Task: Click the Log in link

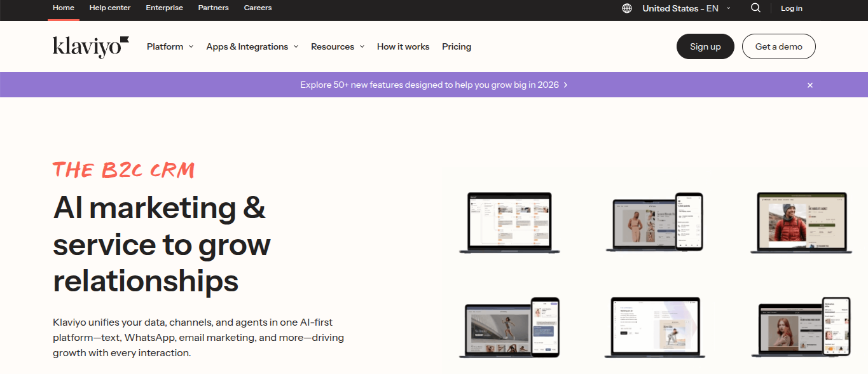Action: pyautogui.click(x=791, y=8)
